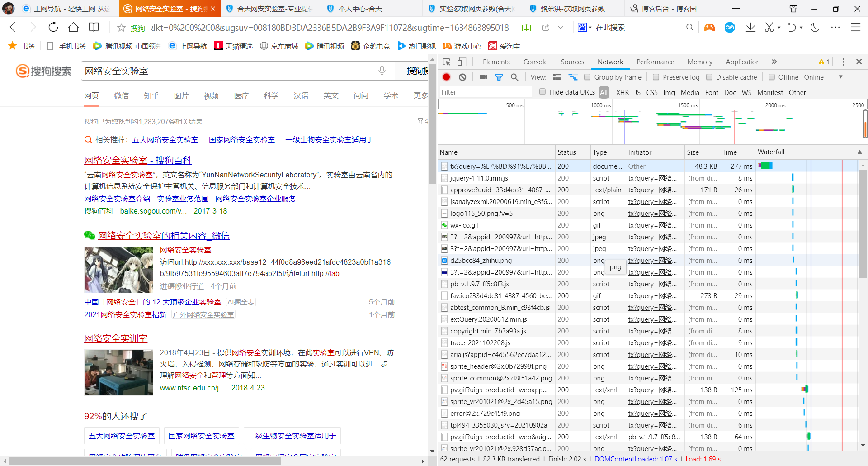Check the Disable cache option
This screenshot has height=466, width=868.
click(x=709, y=77)
